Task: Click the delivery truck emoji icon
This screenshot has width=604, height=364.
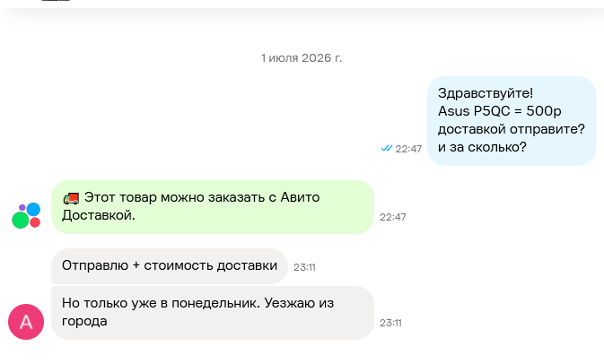Action: [x=71, y=198]
